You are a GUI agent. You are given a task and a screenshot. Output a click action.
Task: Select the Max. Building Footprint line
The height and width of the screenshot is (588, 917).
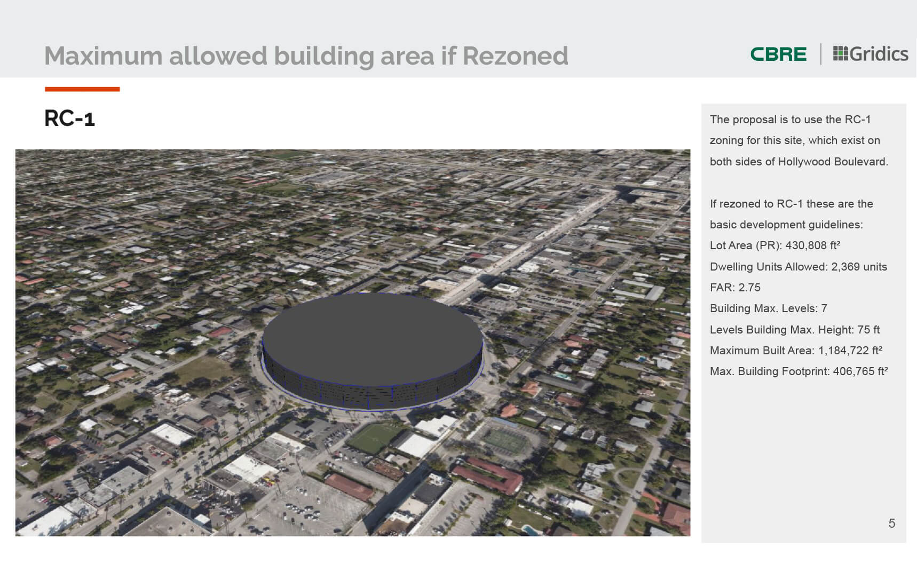(799, 371)
